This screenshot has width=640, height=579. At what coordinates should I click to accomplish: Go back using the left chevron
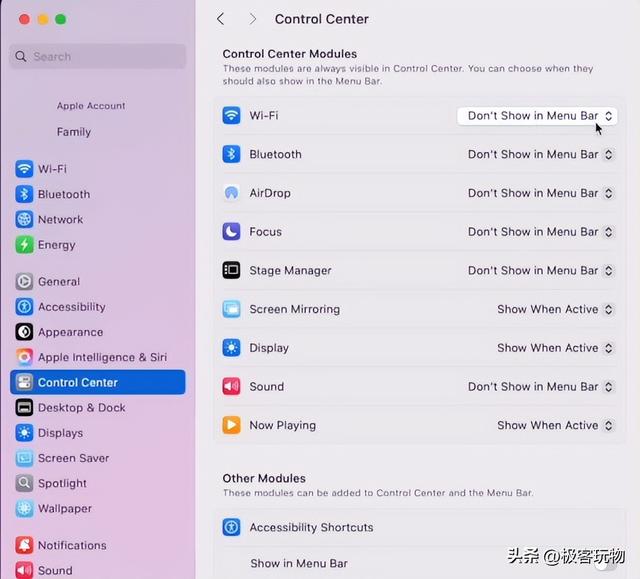coord(221,19)
